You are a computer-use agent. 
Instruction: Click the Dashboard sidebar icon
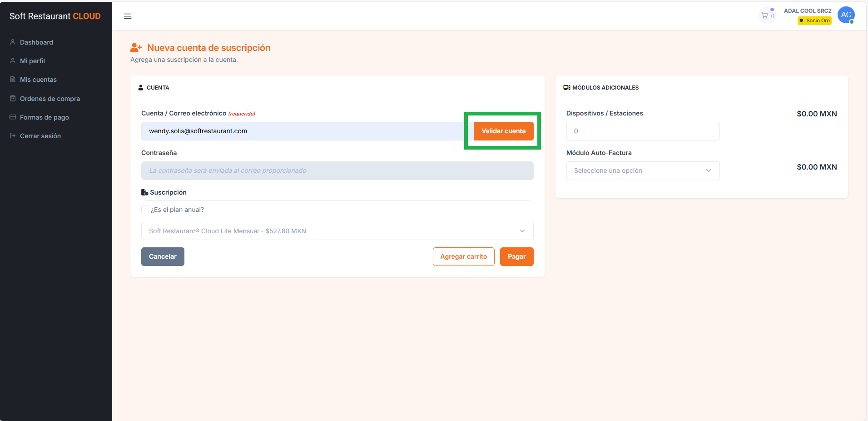coord(13,42)
